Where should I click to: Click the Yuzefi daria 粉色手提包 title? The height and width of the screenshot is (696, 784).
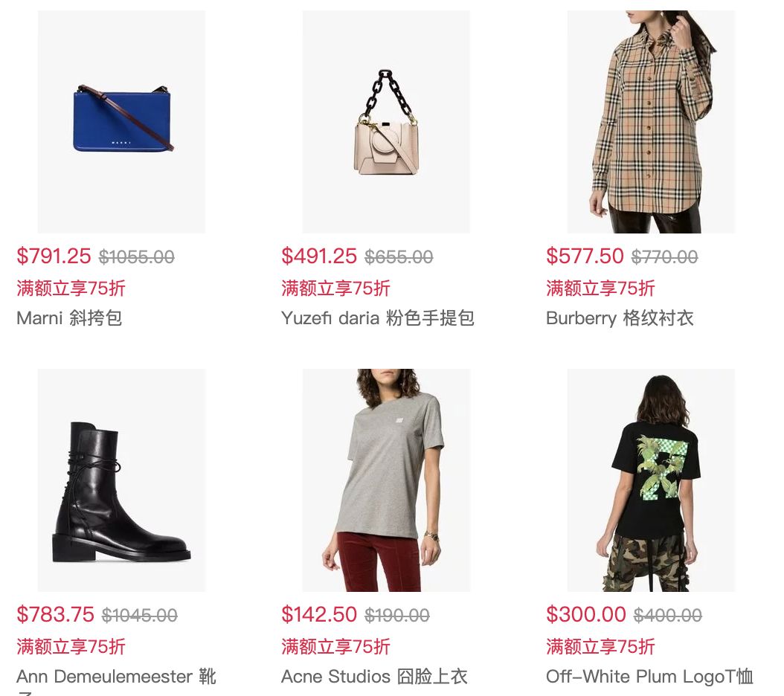(x=378, y=318)
